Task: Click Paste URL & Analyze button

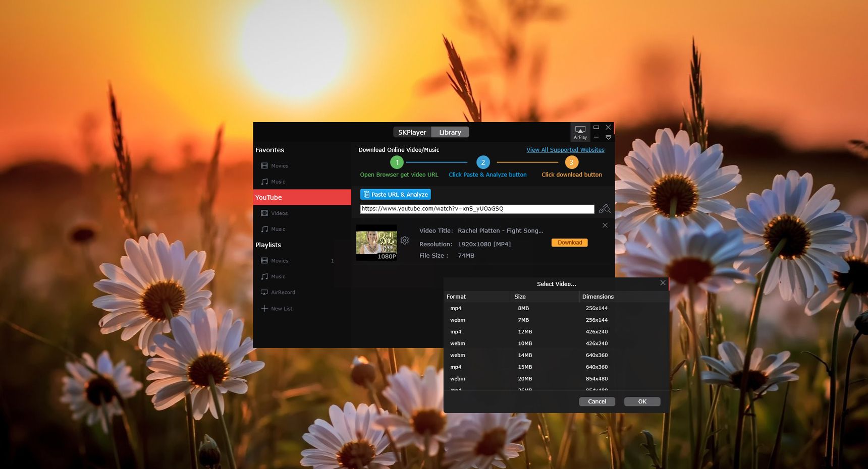Action: (396, 194)
